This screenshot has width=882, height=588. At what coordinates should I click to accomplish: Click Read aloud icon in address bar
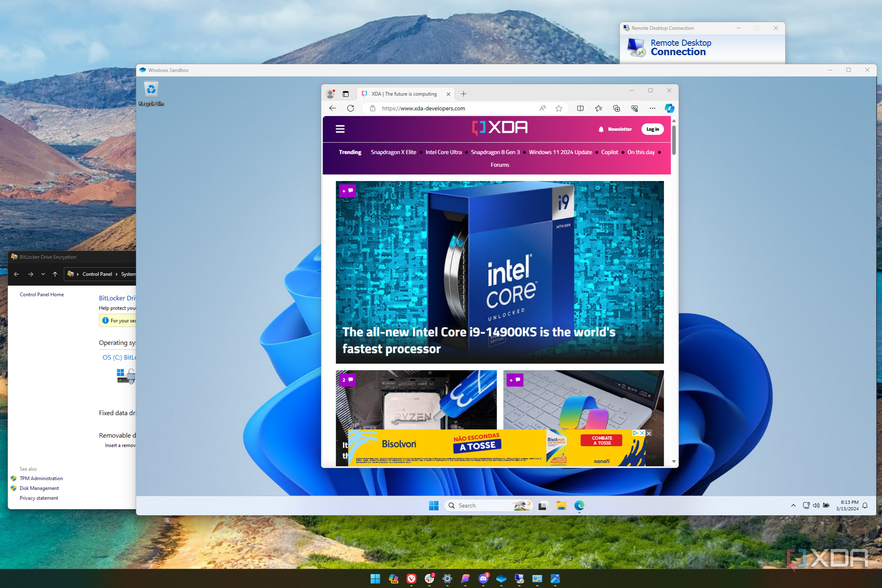(543, 108)
